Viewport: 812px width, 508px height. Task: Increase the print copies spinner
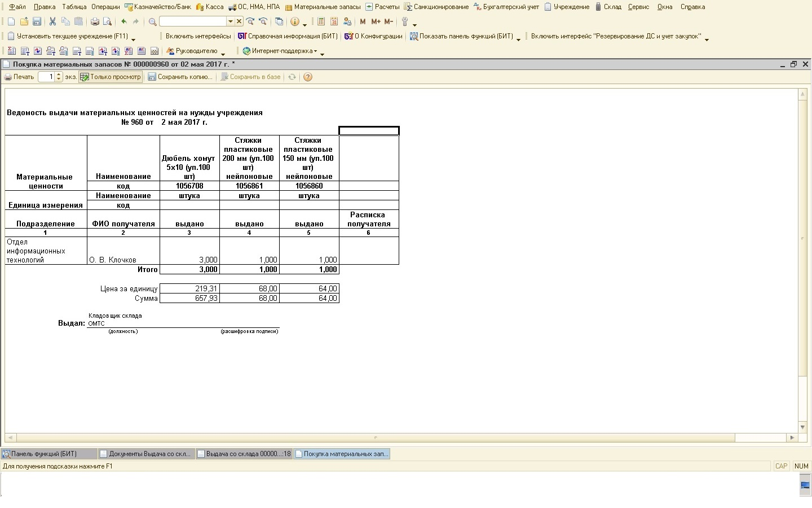(59, 75)
